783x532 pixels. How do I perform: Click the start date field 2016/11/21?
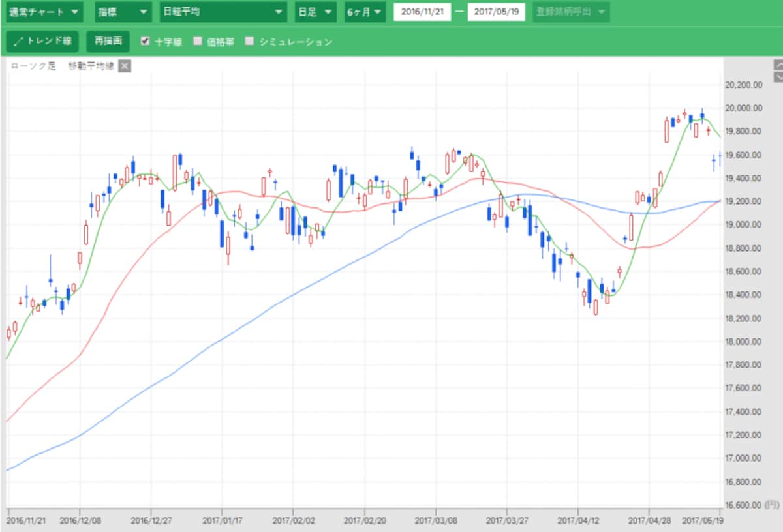click(x=422, y=12)
